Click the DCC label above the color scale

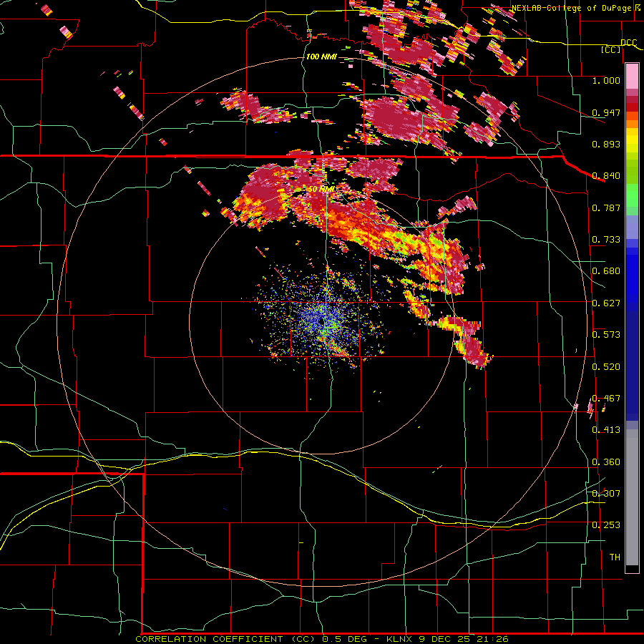(628, 43)
